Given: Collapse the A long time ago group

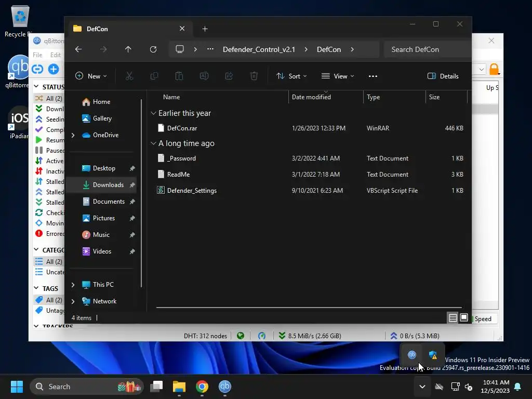Looking at the screenshot, I should (x=153, y=143).
